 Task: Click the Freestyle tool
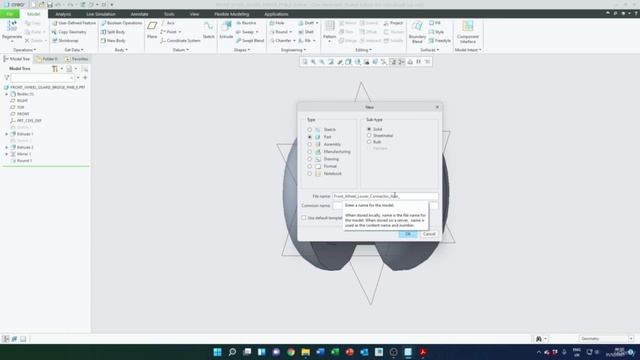click(440, 41)
